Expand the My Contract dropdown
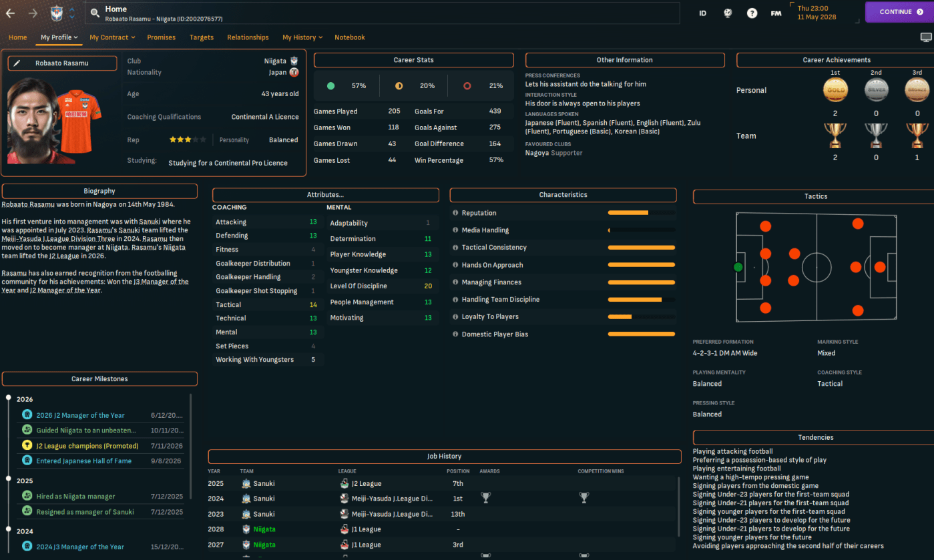934x560 pixels. tap(112, 37)
